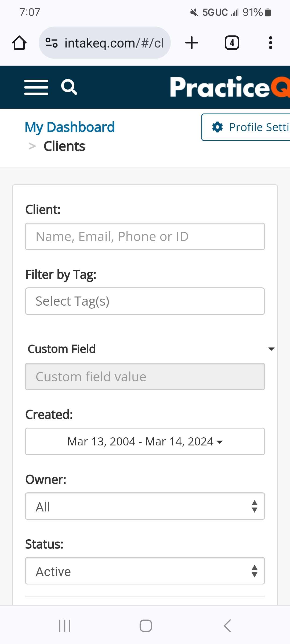Change the Status dropdown from Active
Screen dimensions: 290x644
pyautogui.click(x=145, y=571)
